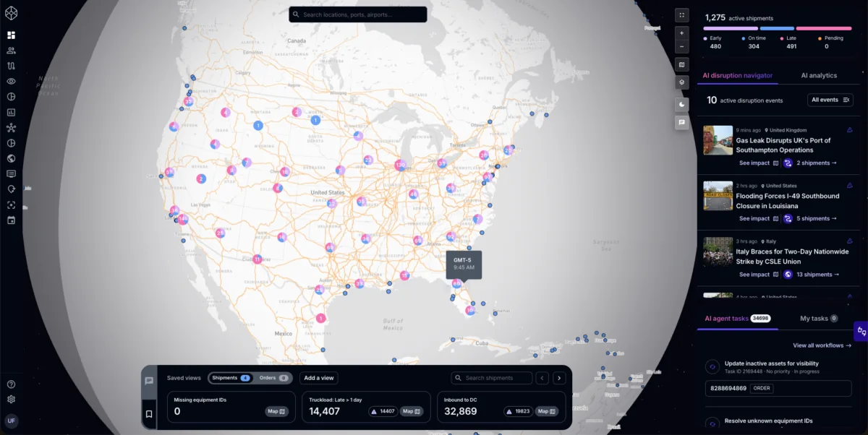Click Add a view button
This screenshot has width=868, height=435.
(319, 378)
